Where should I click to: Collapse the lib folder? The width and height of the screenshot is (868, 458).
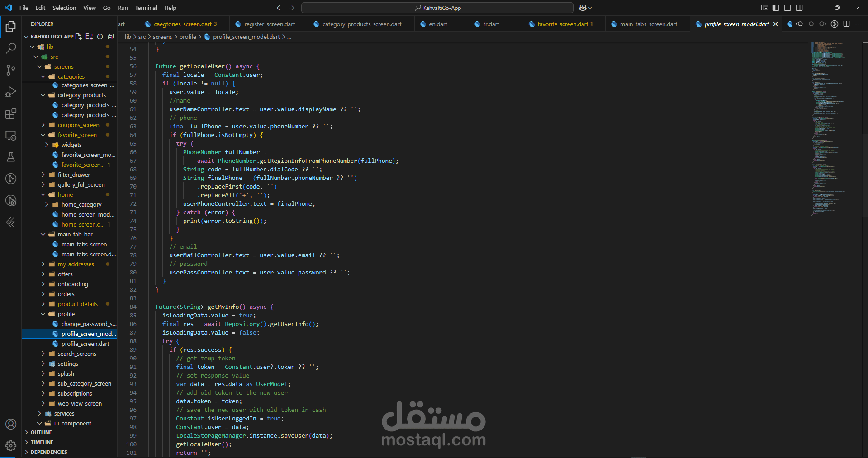point(33,47)
